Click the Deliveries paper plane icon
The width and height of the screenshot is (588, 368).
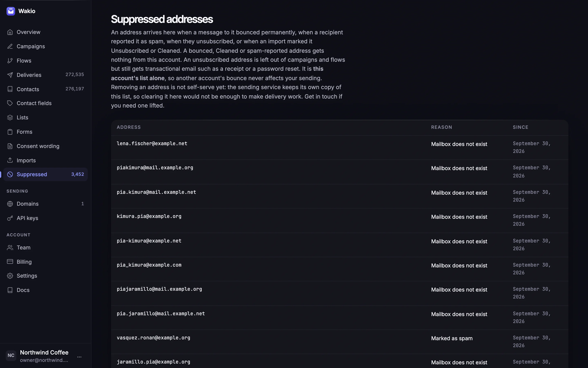(x=10, y=75)
